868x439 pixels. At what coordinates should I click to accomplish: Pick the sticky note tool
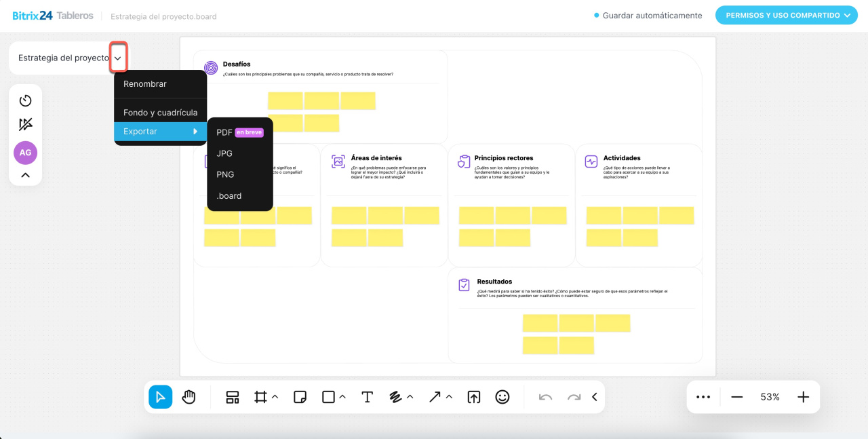pyautogui.click(x=300, y=397)
